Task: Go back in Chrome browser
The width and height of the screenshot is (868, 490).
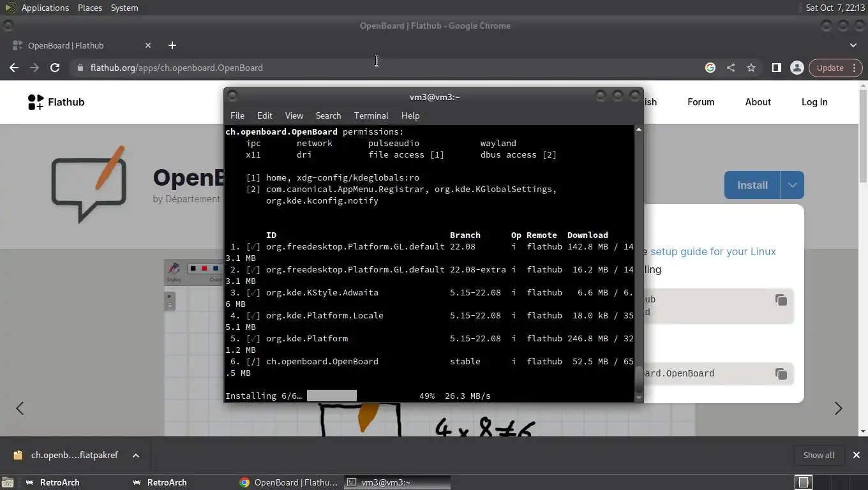Action: tap(14, 68)
